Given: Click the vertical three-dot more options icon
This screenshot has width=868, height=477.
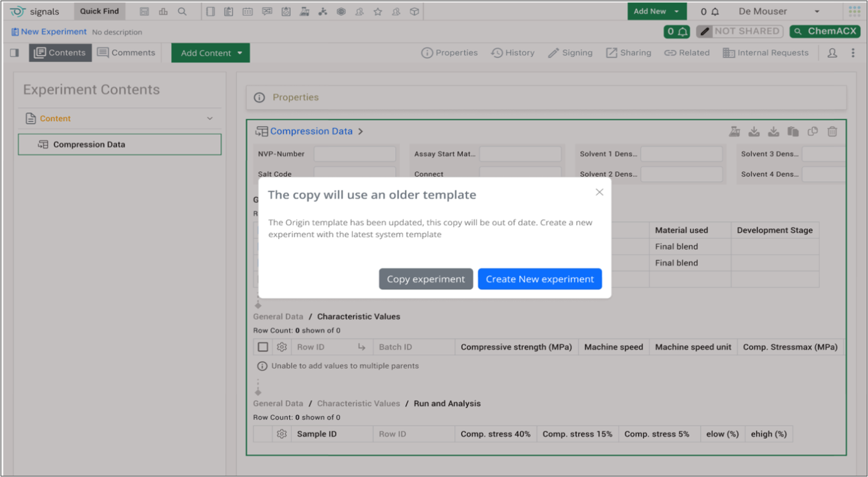Looking at the screenshot, I should (x=853, y=53).
